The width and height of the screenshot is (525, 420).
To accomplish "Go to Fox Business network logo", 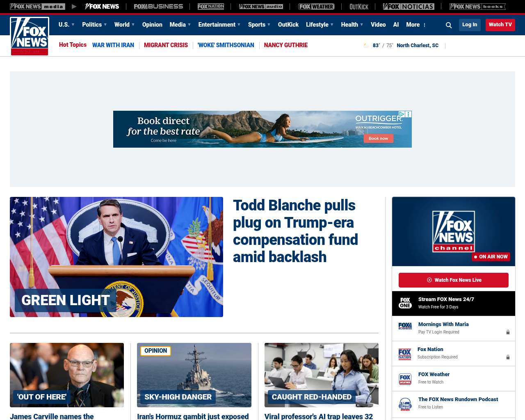I will 158,7.
